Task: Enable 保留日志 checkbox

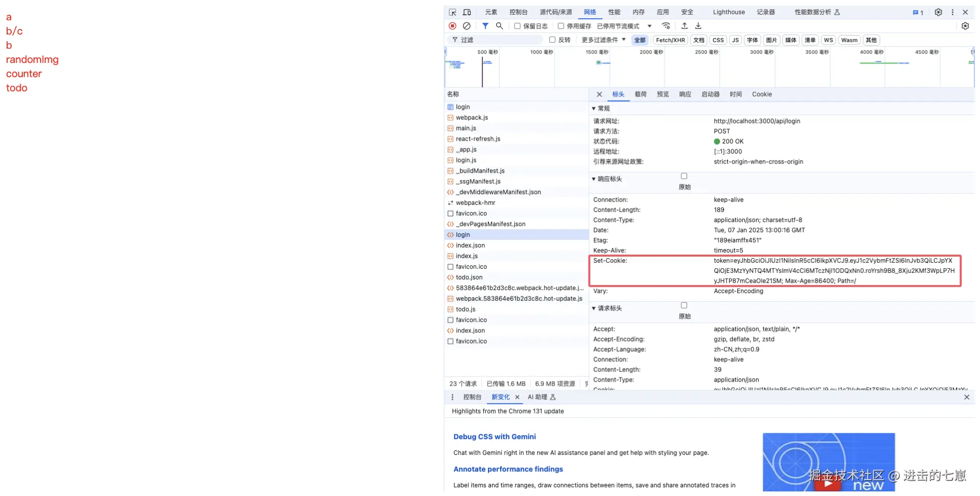Action: 517,26
